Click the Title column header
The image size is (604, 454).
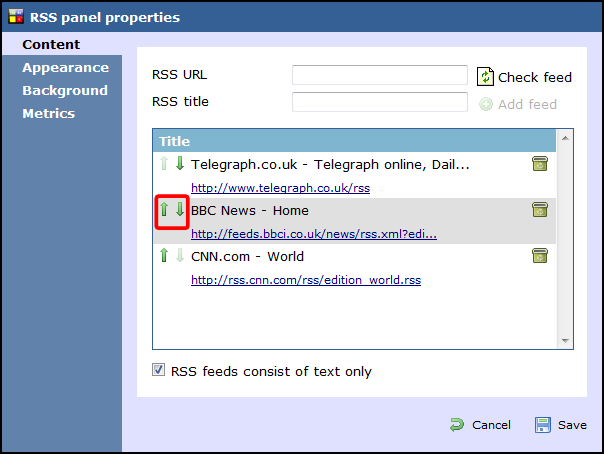coord(354,141)
